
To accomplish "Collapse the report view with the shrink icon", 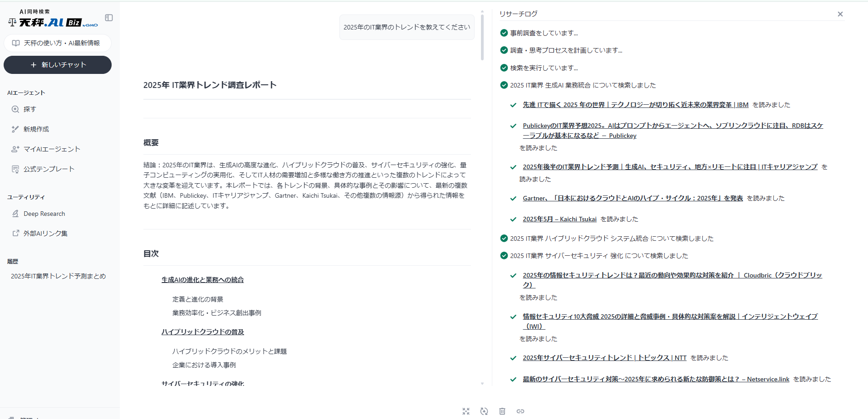I will pos(466,411).
